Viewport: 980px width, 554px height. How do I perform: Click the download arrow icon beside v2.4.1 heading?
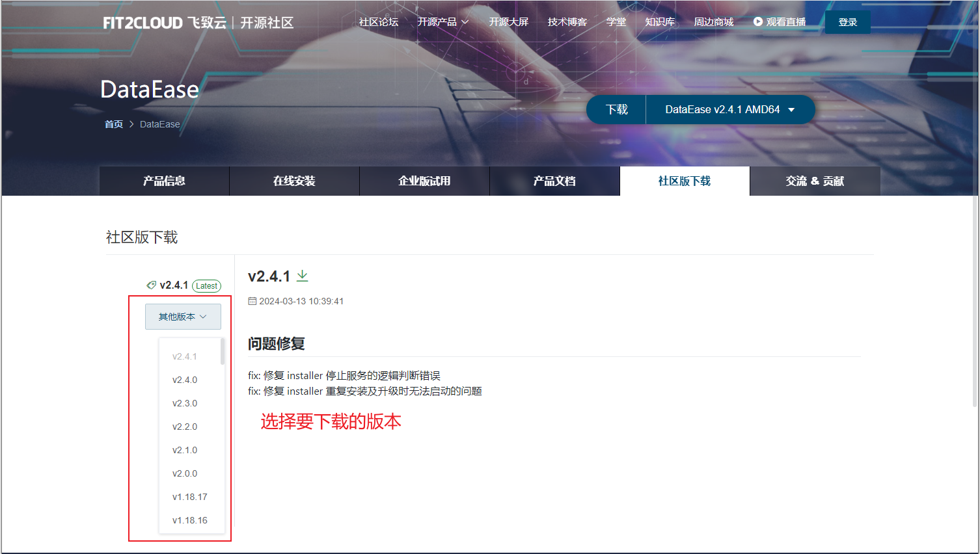pyautogui.click(x=303, y=276)
